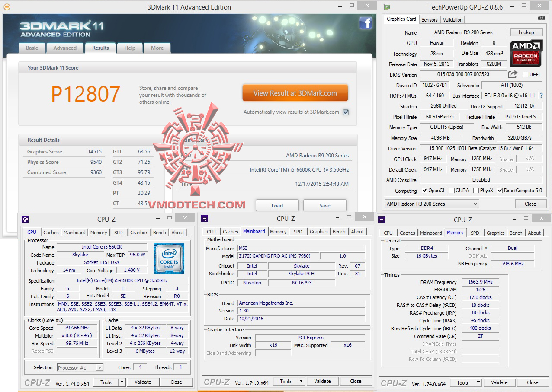
Task: Toggle UEFI checkbox in GPU-Z
Action: pyautogui.click(x=526, y=75)
